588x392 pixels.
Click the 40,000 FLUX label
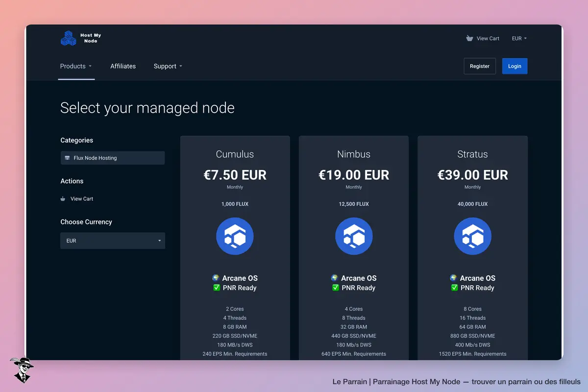tap(472, 204)
